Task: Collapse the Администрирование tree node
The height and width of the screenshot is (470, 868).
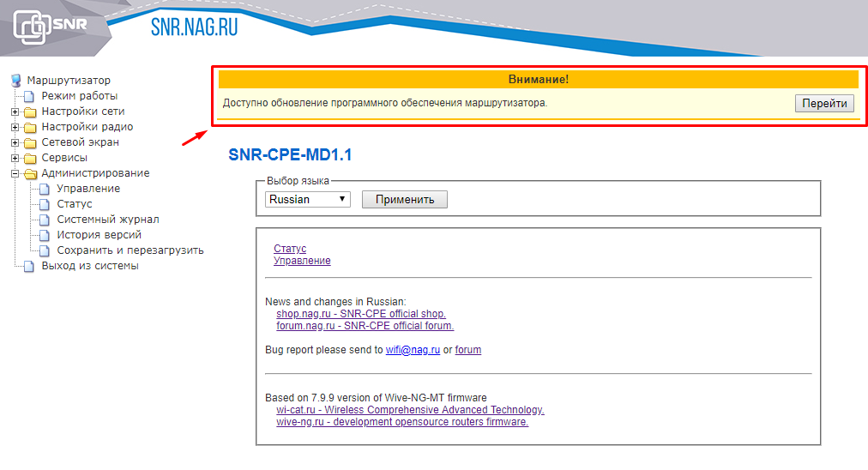Action: coord(15,174)
